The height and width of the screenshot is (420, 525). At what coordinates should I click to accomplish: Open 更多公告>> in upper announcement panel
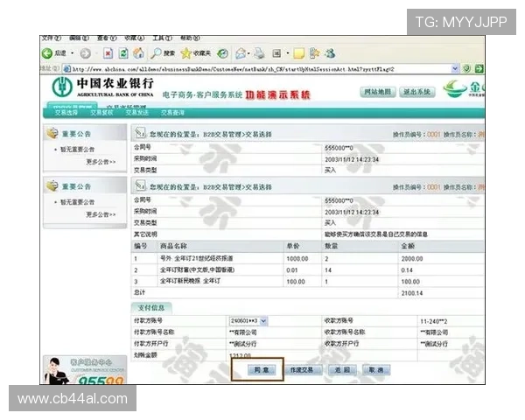(x=101, y=162)
